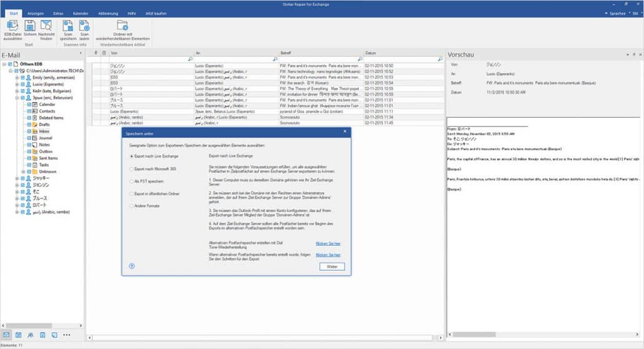Select the Export nach Microsoft 365 option

coord(131,169)
